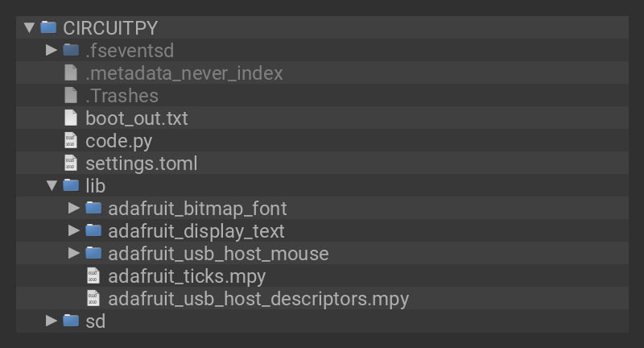Click the sd folder icon
Image resolution: width=644 pixels, height=348 pixels.
point(71,321)
